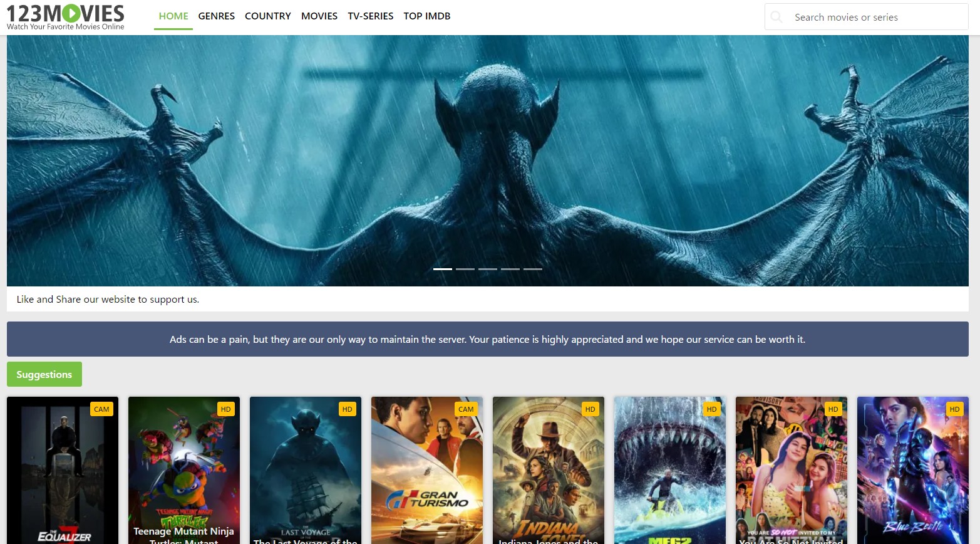Open the Gran Turismo movie poster

pyautogui.click(x=427, y=470)
